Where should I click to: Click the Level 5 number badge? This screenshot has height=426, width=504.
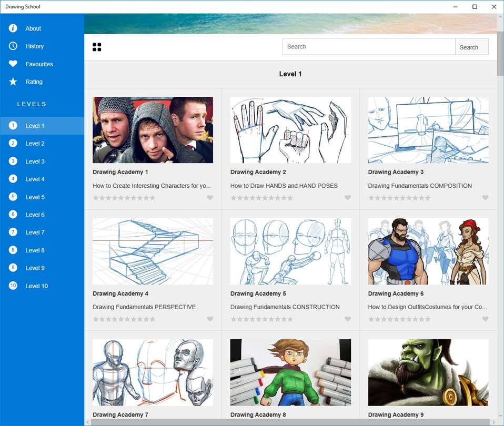click(13, 197)
